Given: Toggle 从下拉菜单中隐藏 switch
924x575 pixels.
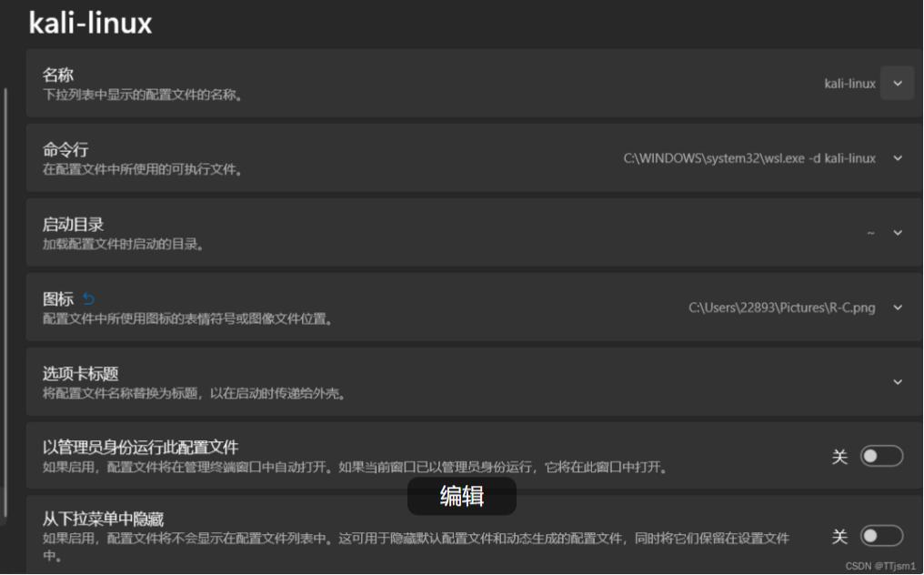Looking at the screenshot, I should click(x=881, y=536).
